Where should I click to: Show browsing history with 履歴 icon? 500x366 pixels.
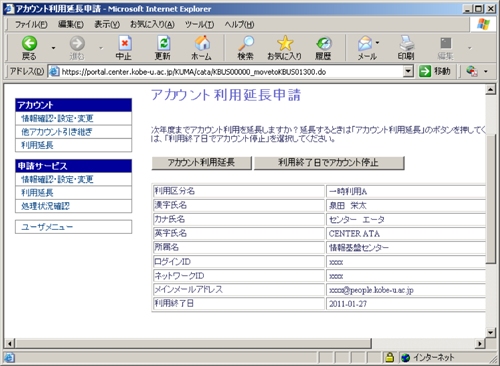coord(324,44)
